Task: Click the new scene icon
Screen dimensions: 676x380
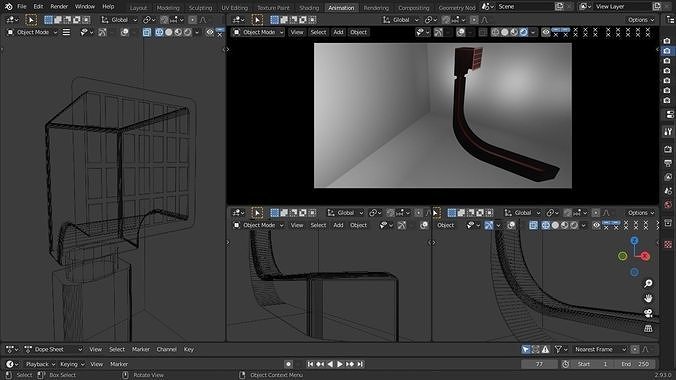Action: coord(559,6)
